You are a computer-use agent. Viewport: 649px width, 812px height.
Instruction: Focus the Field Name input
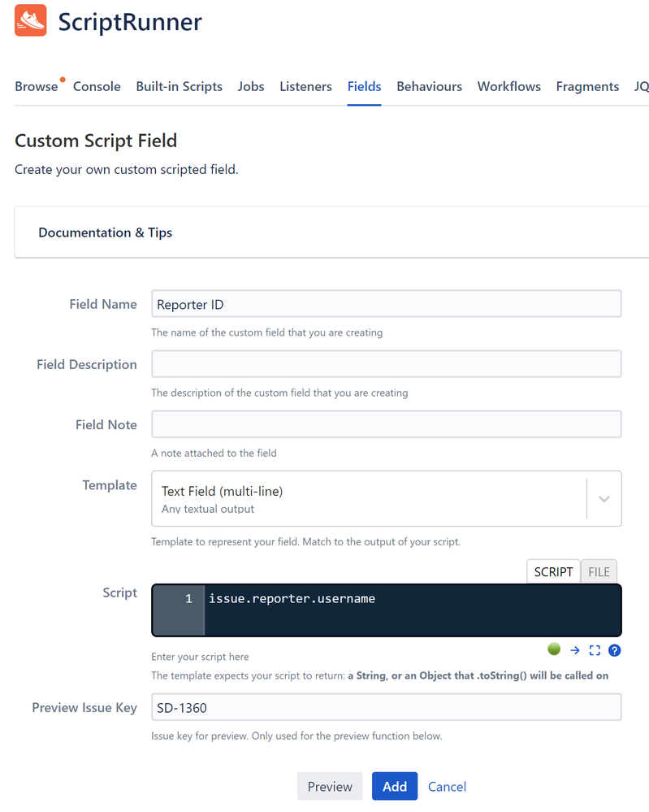pyautogui.click(x=387, y=304)
